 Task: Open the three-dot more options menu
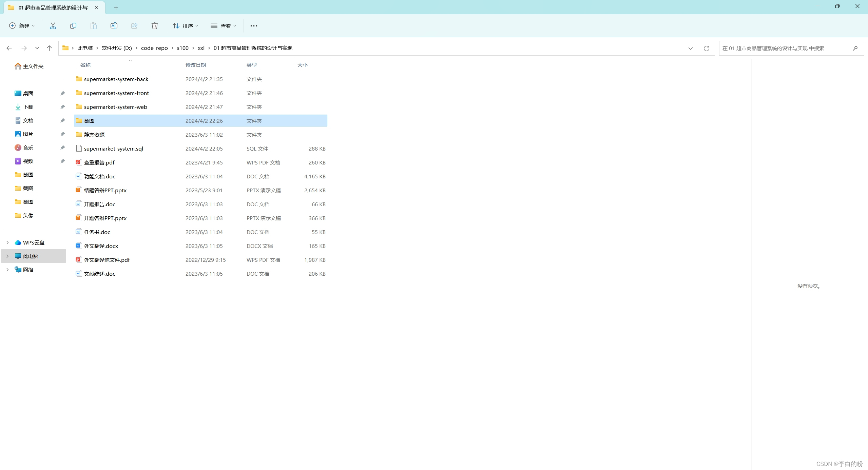click(254, 26)
